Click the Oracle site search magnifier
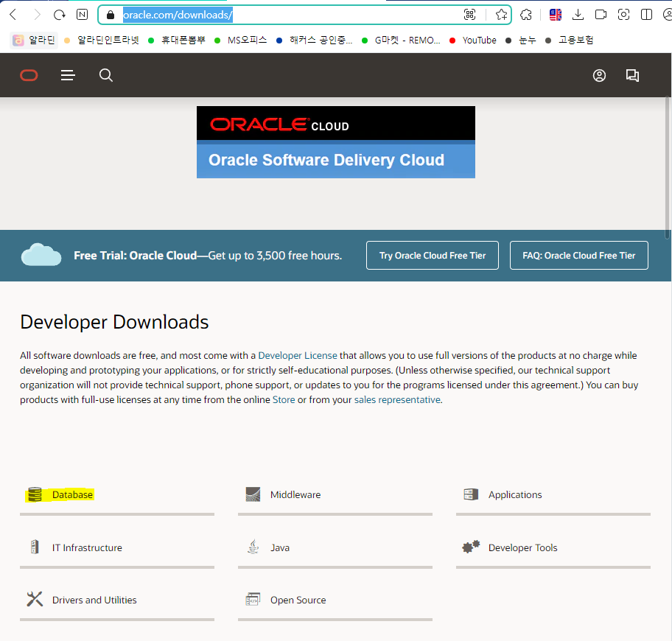This screenshot has width=672, height=641. pos(106,75)
